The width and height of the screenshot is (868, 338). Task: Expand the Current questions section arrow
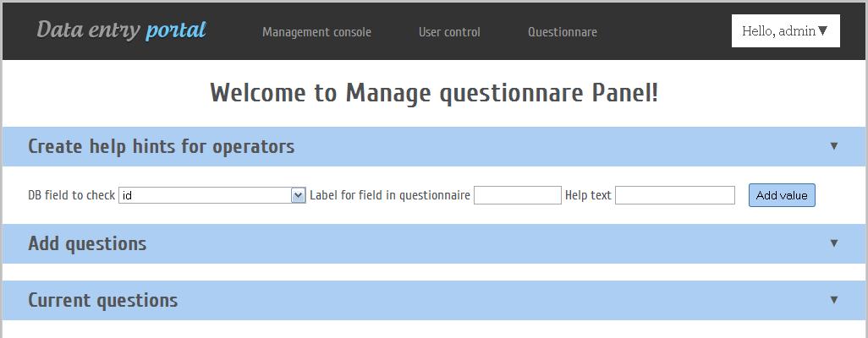[x=833, y=300]
